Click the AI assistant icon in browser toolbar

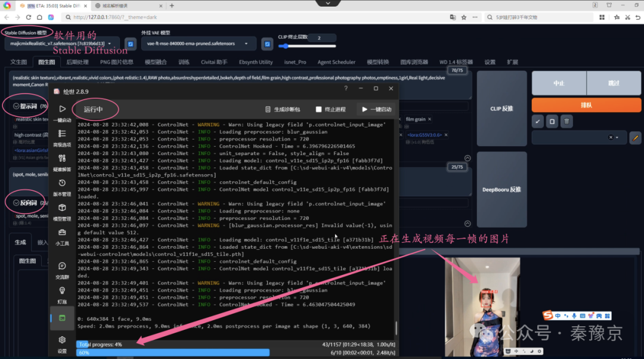pos(51,17)
